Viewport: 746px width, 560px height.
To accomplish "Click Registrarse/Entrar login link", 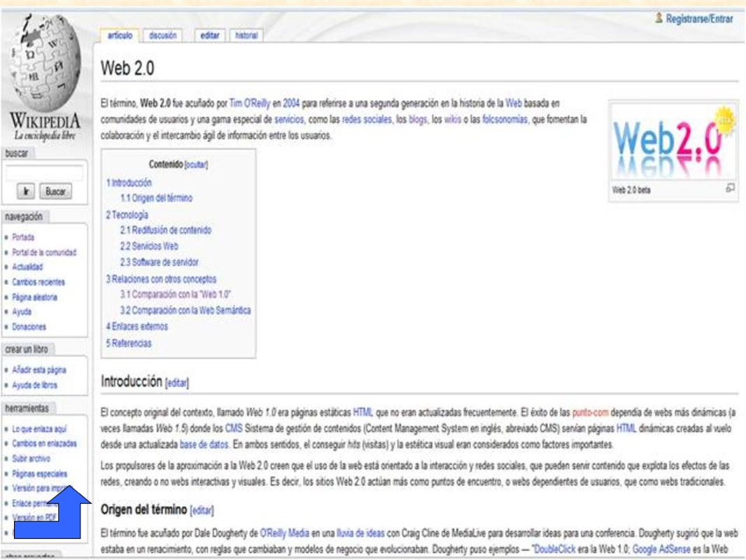I will pos(699,19).
